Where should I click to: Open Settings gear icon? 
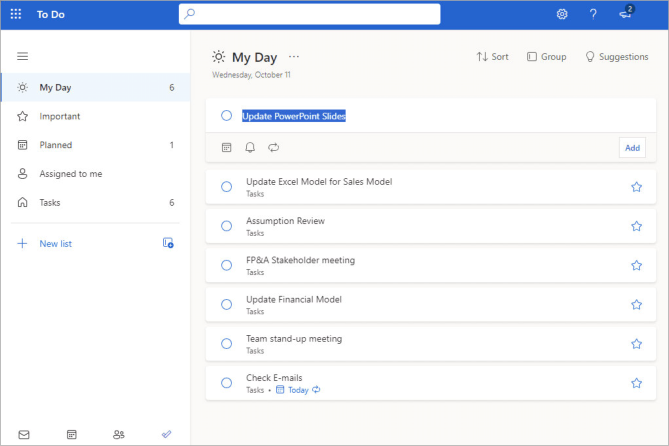[562, 14]
